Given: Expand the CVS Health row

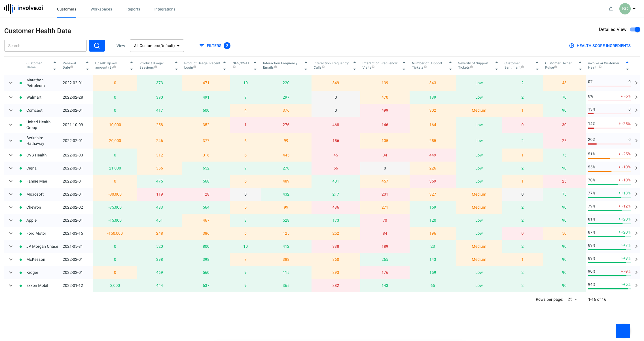Looking at the screenshot, I should (11, 155).
